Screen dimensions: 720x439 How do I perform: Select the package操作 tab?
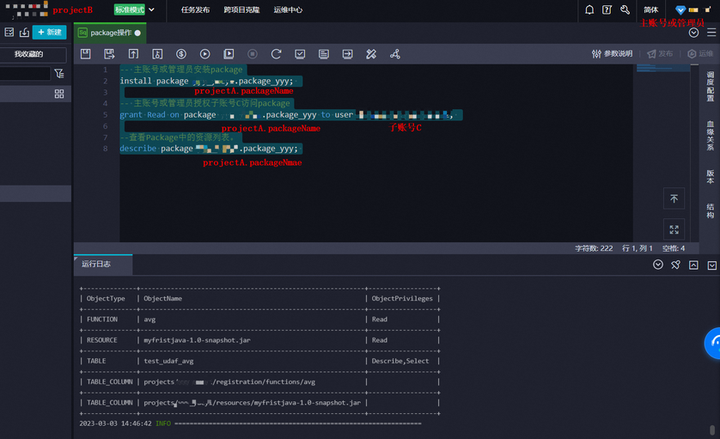coord(110,33)
